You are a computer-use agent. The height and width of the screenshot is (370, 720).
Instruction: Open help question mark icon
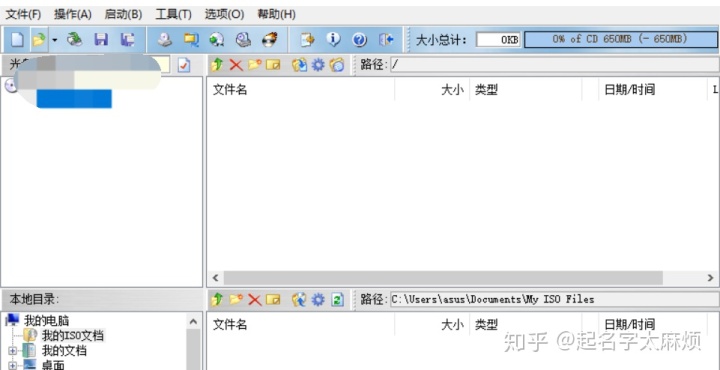coord(360,40)
